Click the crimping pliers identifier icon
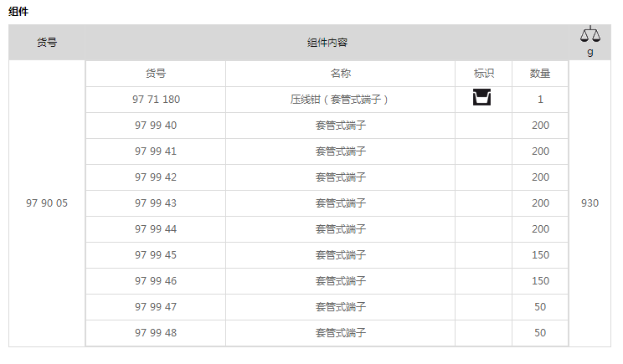The image size is (623, 364). [482, 97]
